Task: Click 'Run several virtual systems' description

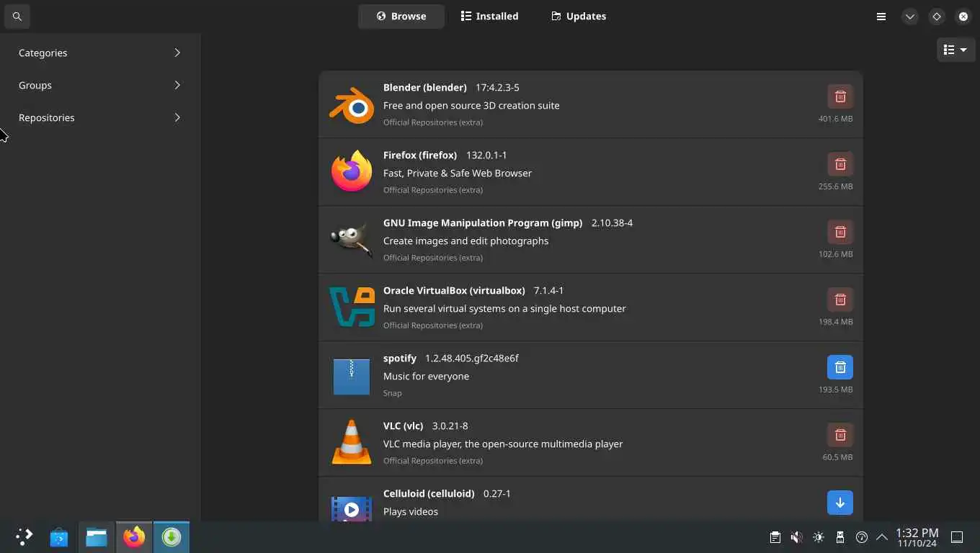Action: 504,308
